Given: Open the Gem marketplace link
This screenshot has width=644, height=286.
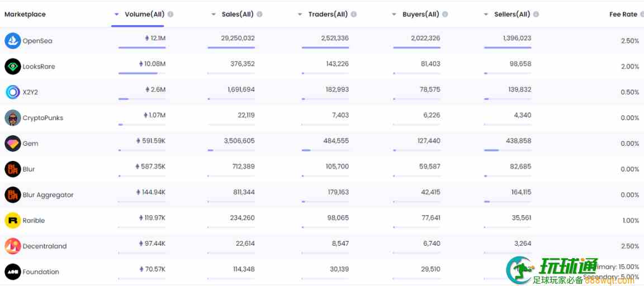Looking at the screenshot, I should [30, 144].
